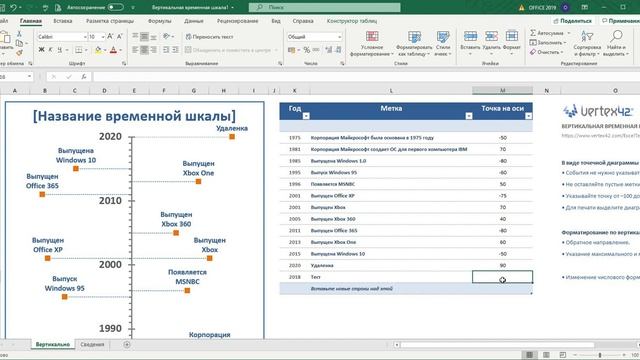Click the Удалить cells icon
Viewport: 640px width, 360px height.
[491, 36]
